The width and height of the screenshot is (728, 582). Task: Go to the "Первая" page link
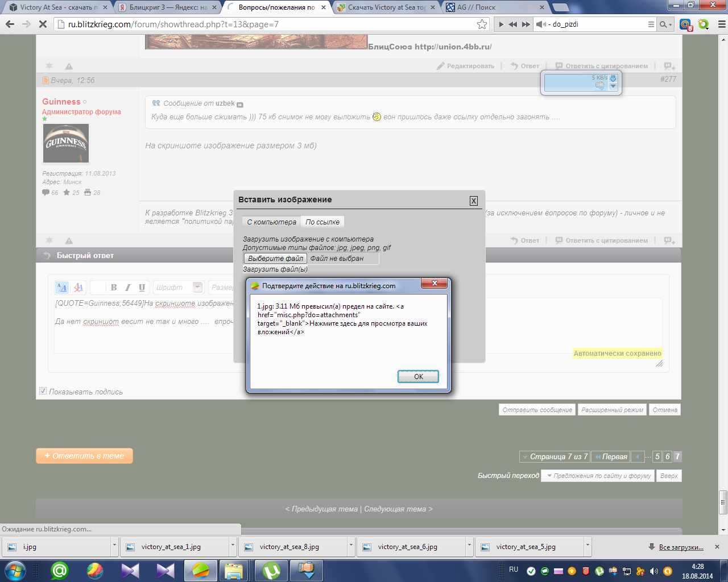coord(610,456)
